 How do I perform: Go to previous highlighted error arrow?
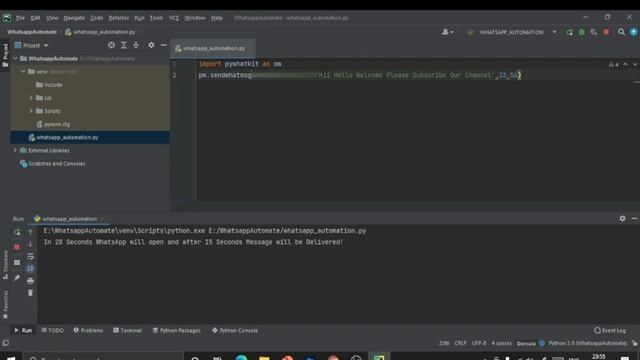coord(625,64)
